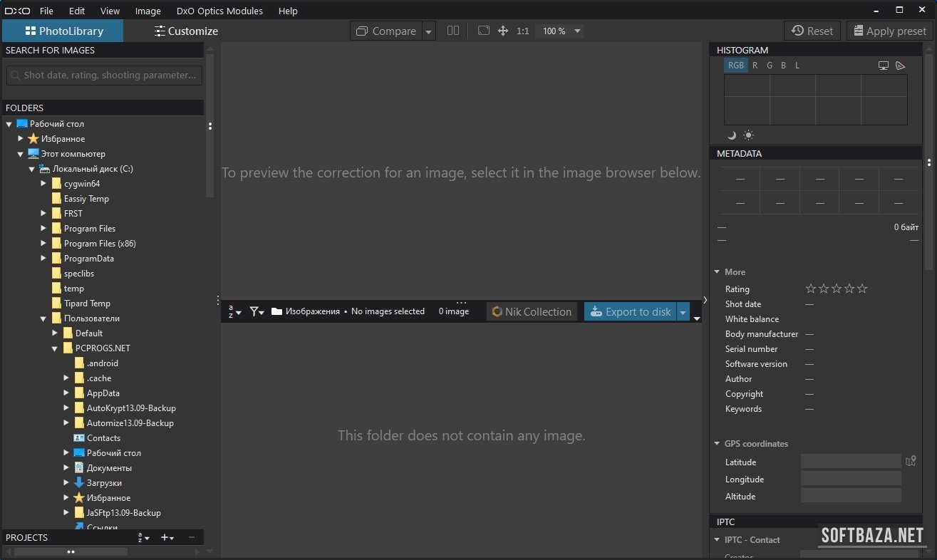Click the histogram monitor gamut warning icon
The image size is (937, 560).
coord(884,66)
